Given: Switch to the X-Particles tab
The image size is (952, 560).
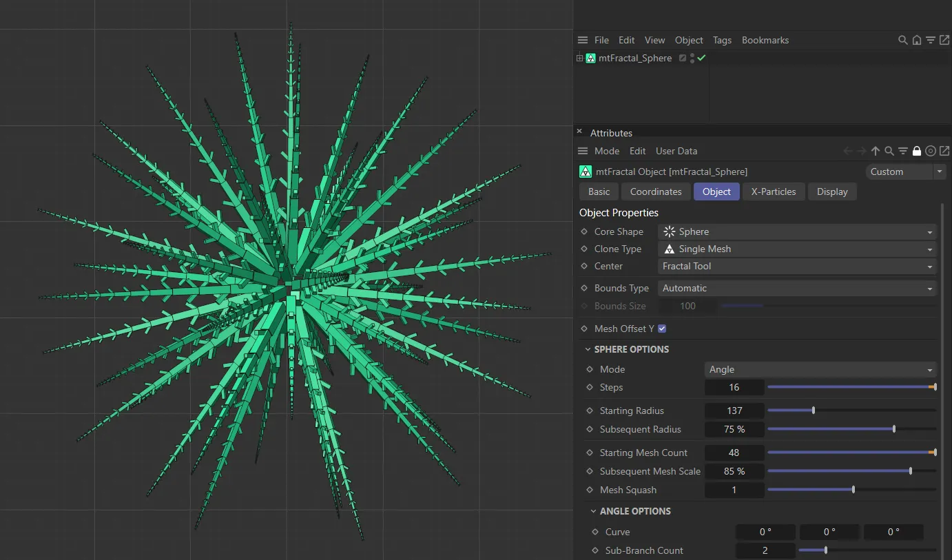Looking at the screenshot, I should point(773,191).
